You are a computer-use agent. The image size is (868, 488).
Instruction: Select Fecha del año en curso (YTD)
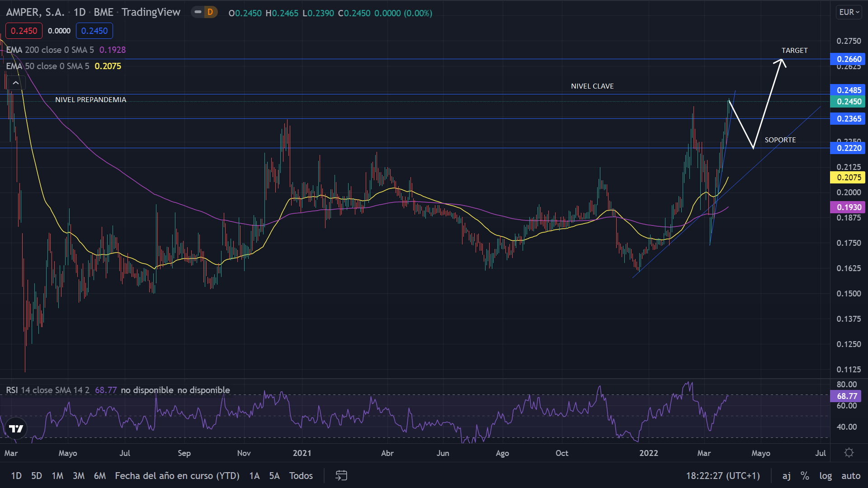click(177, 476)
